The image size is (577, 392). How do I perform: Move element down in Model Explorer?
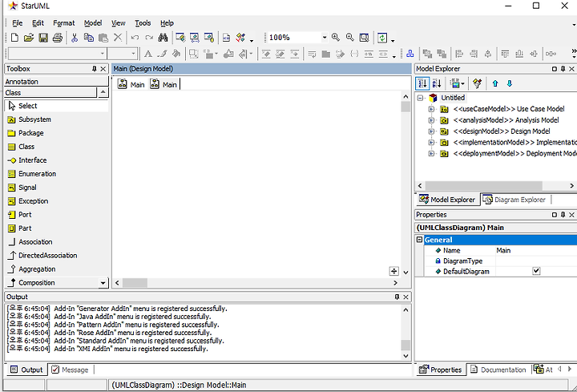[x=510, y=83]
